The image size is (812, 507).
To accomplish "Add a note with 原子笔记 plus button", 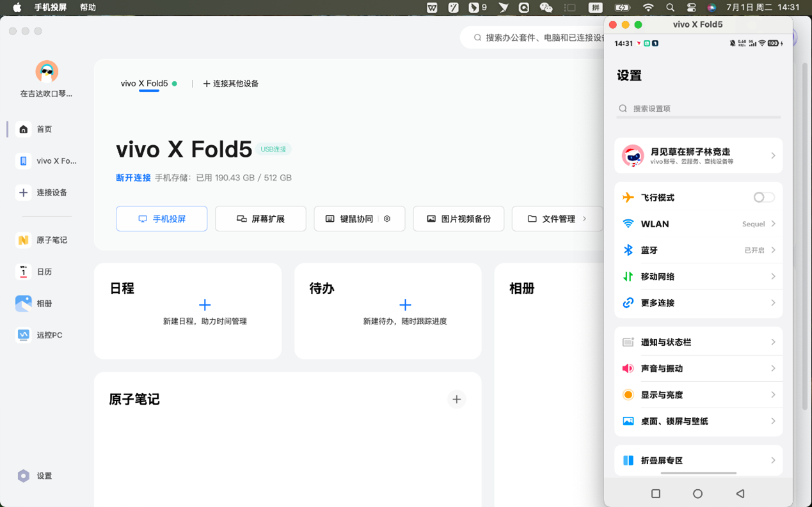I will tap(456, 400).
